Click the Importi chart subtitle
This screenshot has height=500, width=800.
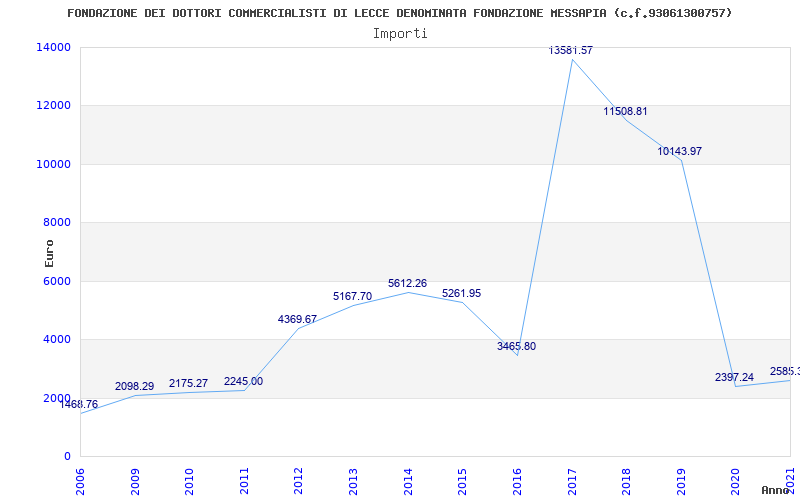pos(400,34)
